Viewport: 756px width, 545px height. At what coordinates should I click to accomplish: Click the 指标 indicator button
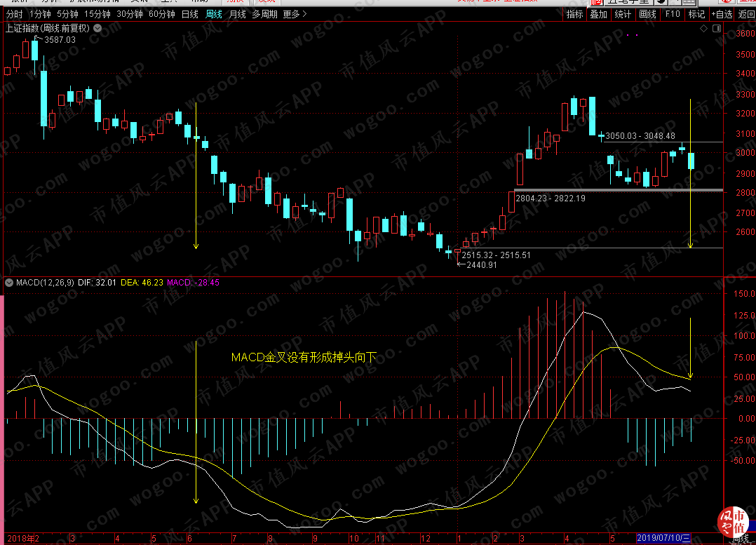click(575, 15)
